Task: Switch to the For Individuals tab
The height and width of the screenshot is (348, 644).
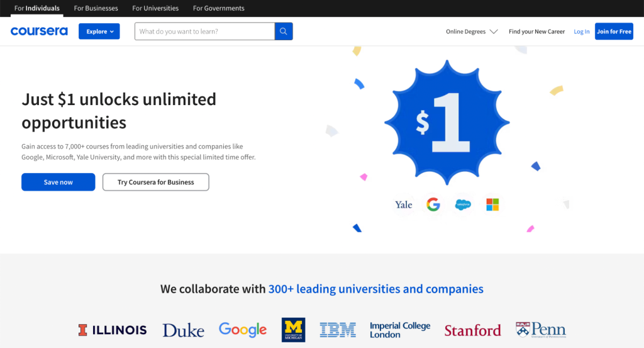Action: pos(37,8)
